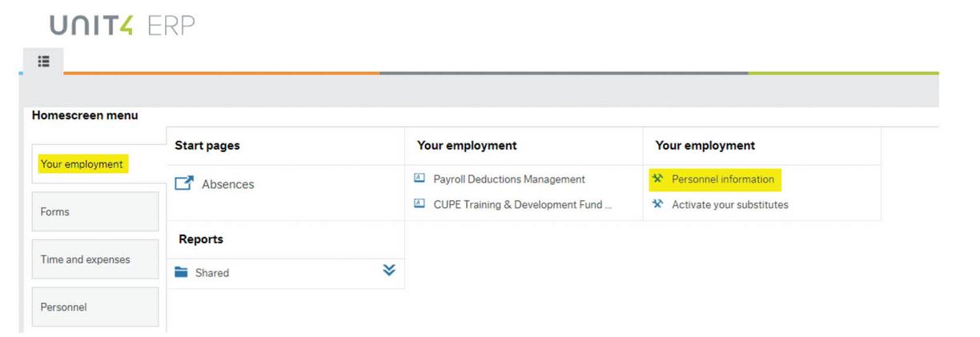
Task: Open the Personnel information link text
Action: [x=722, y=179]
